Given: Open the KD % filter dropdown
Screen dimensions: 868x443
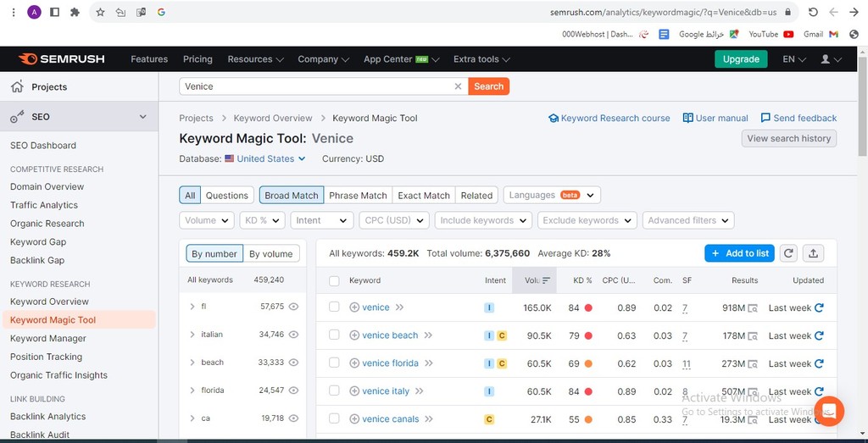Looking at the screenshot, I should [x=263, y=220].
